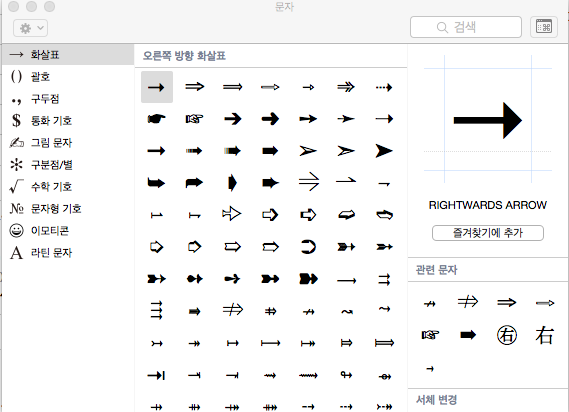Select the dashed rightwards arrow glyph

pos(384,87)
